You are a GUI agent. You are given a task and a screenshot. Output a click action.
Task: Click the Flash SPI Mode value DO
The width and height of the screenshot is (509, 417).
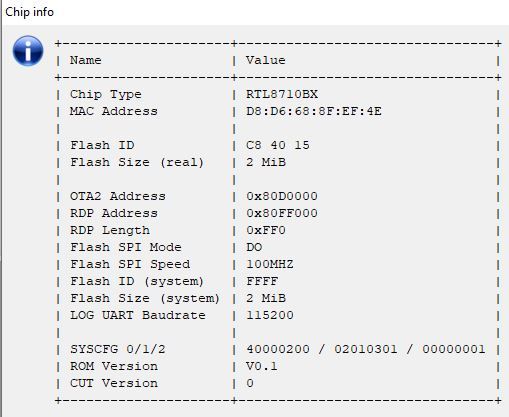(254, 247)
